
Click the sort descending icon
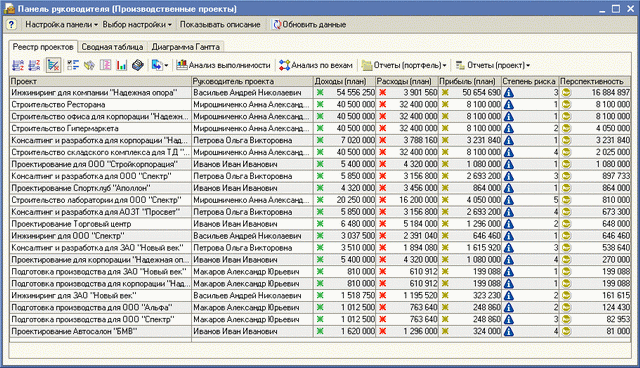point(34,65)
